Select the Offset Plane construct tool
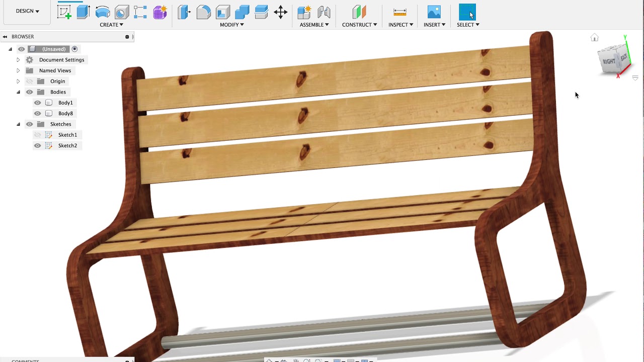This screenshot has height=362, width=644. point(359,12)
